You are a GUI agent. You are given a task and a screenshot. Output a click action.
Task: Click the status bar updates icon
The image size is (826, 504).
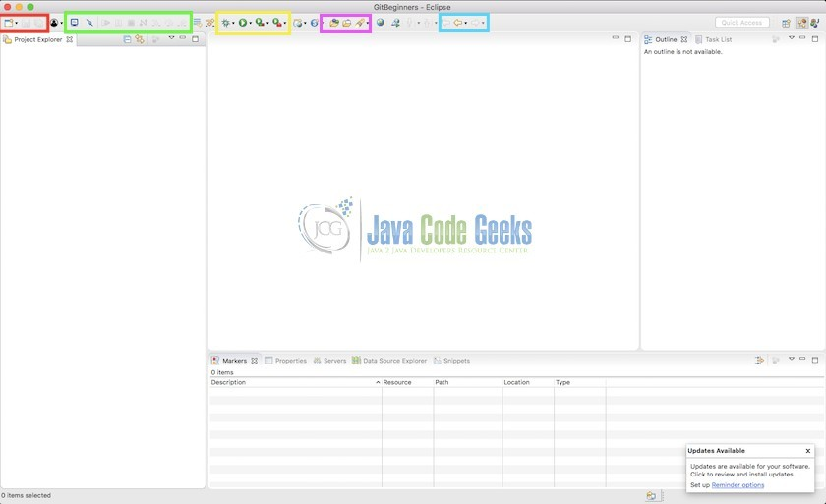(x=651, y=495)
